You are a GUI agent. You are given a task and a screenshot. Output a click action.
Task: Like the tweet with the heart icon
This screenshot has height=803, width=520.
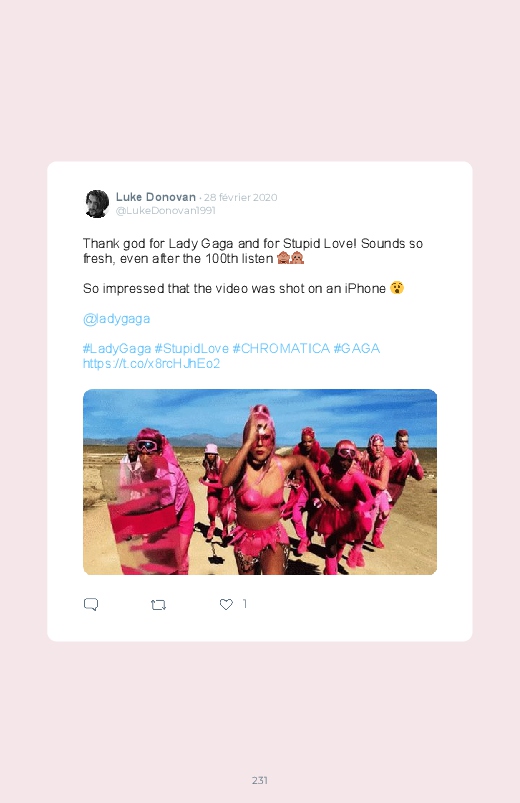tap(226, 604)
